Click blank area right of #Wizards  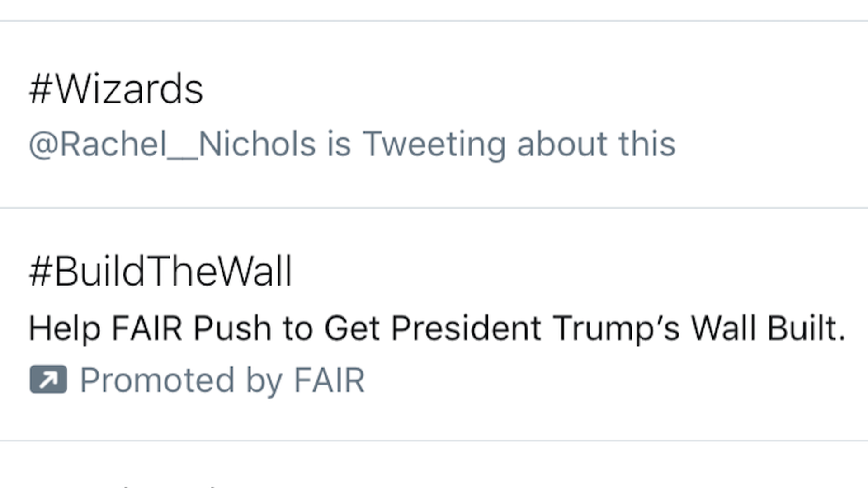tap(533, 89)
